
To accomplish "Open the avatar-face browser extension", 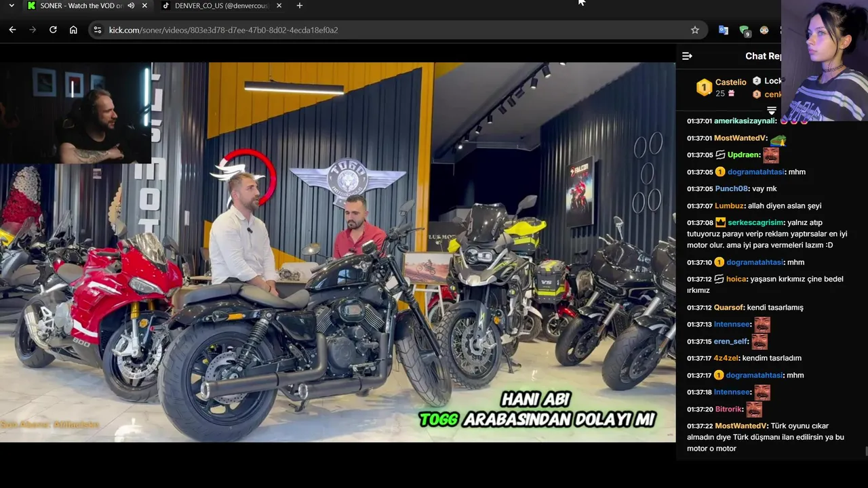I will point(764,30).
